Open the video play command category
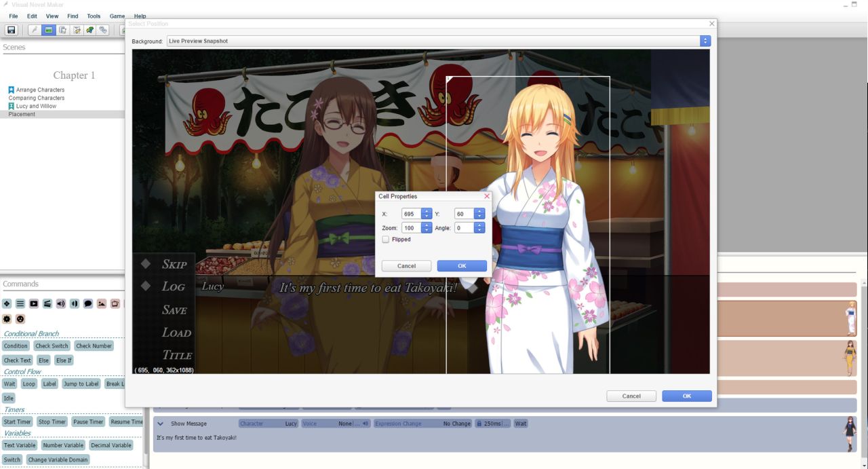This screenshot has height=469, width=868. click(x=33, y=303)
